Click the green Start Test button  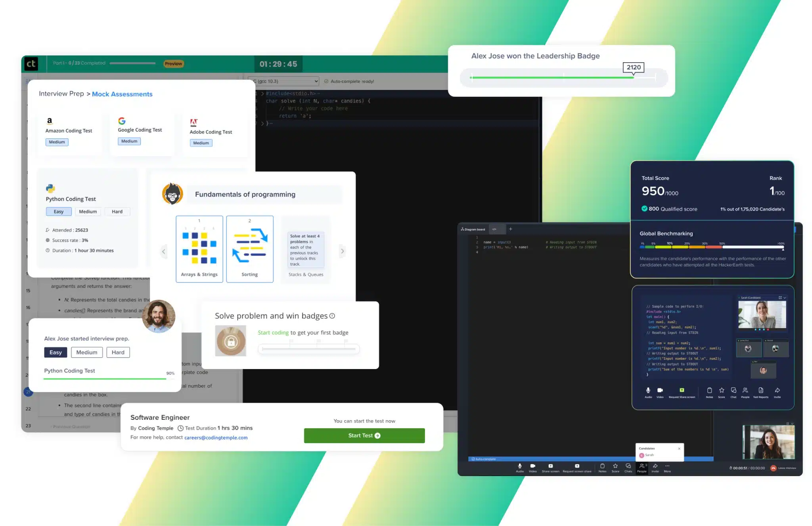pyautogui.click(x=364, y=436)
